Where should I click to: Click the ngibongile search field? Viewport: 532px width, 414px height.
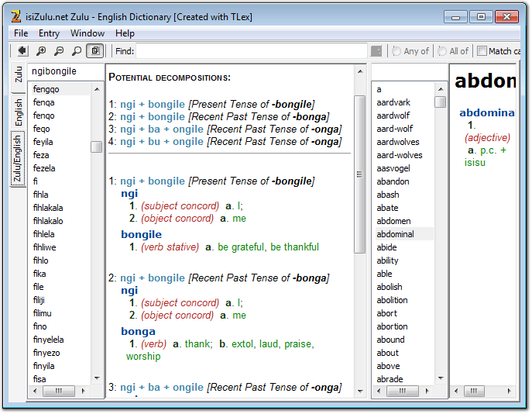[x=66, y=71]
